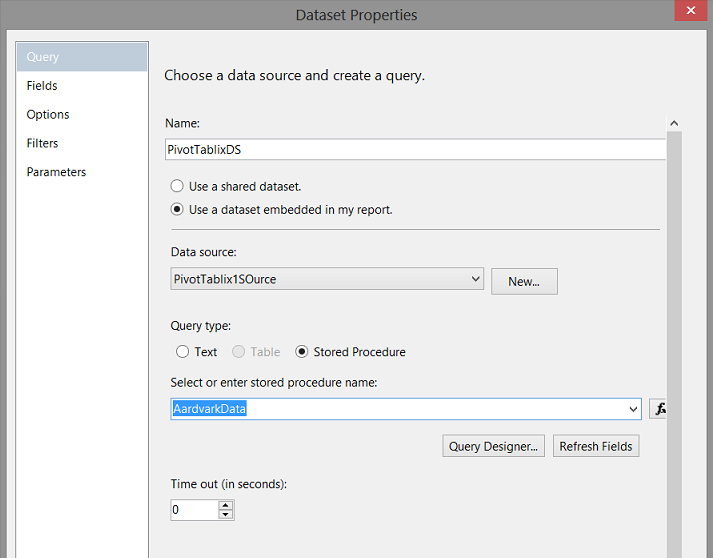Open the Fields page
The image size is (713, 558).
(x=42, y=86)
